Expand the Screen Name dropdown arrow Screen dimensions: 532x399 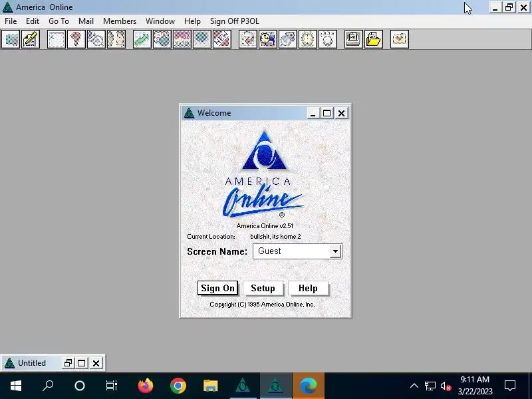[x=335, y=251]
